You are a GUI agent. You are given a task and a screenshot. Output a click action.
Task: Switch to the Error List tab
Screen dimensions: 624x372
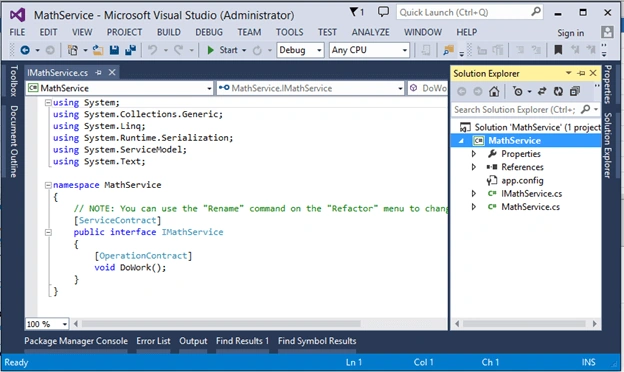point(153,341)
